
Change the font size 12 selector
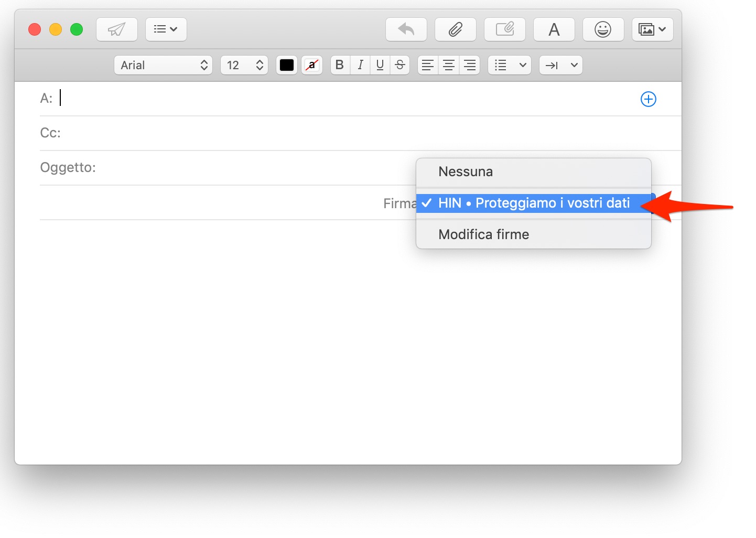[244, 65]
